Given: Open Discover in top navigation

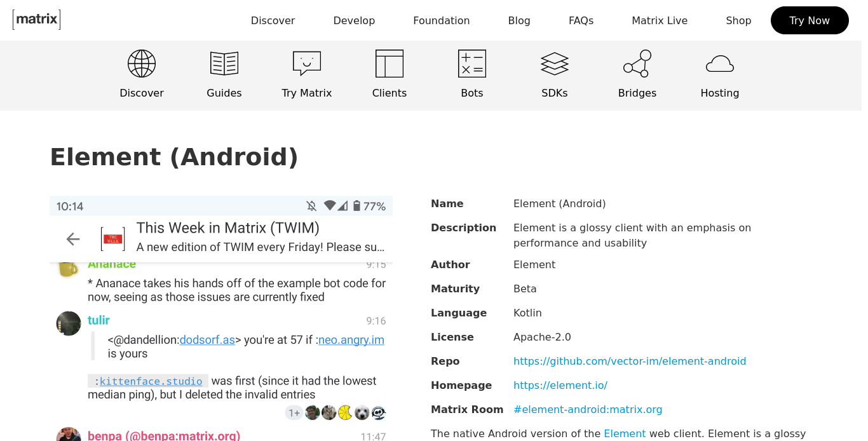Looking at the screenshot, I should tap(273, 20).
